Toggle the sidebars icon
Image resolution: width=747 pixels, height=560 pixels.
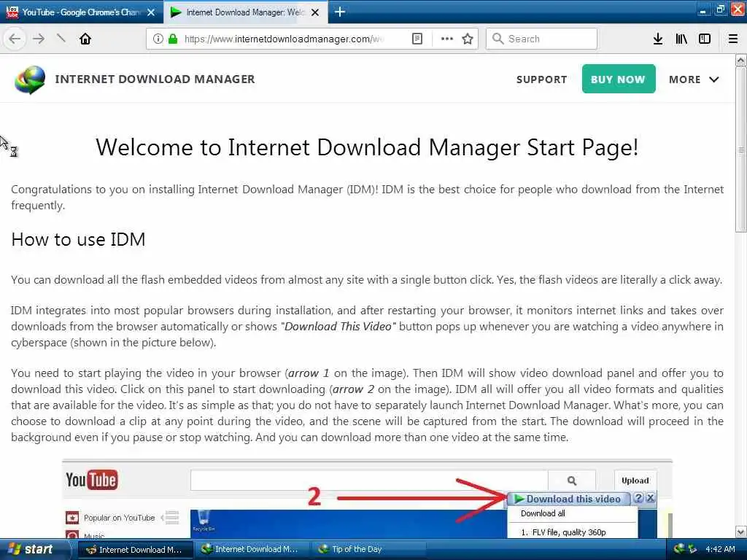pos(705,39)
